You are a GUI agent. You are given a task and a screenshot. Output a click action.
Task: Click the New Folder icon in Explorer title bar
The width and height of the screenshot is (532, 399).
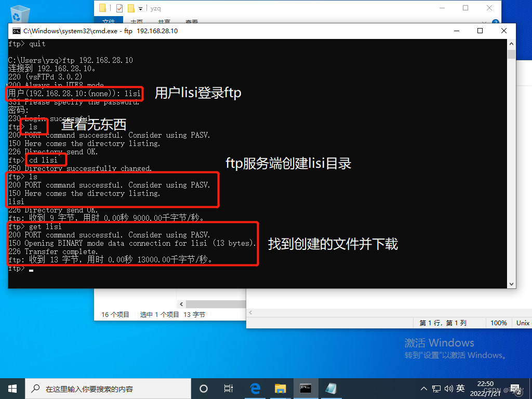(x=131, y=8)
